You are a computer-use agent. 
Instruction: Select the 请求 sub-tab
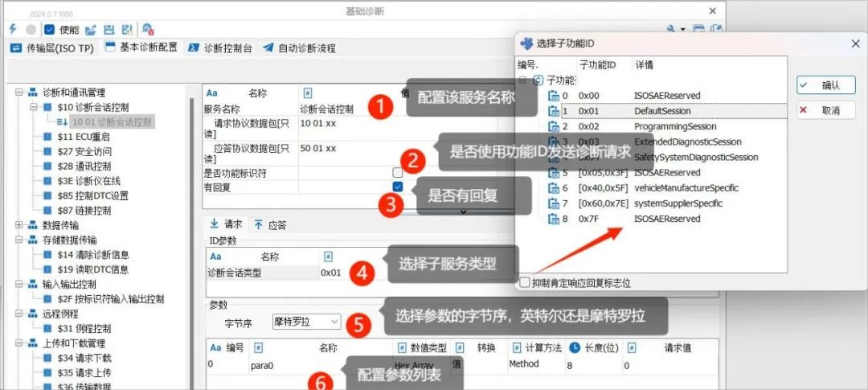pyautogui.click(x=226, y=224)
